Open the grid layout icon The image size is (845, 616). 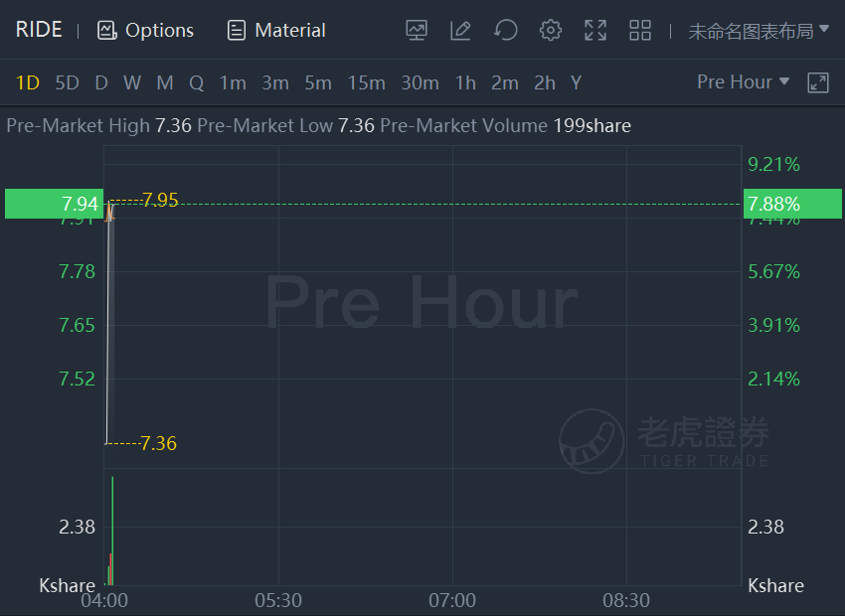coord(640,30)
